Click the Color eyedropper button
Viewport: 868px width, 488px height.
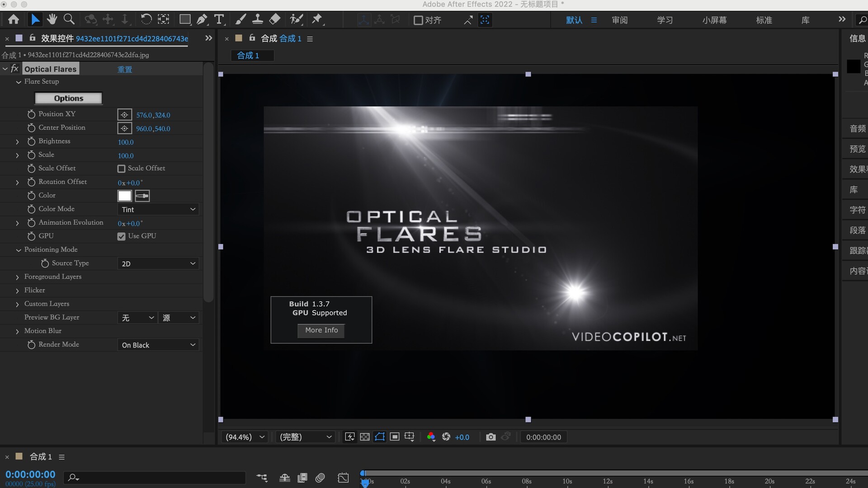point(142,196)
